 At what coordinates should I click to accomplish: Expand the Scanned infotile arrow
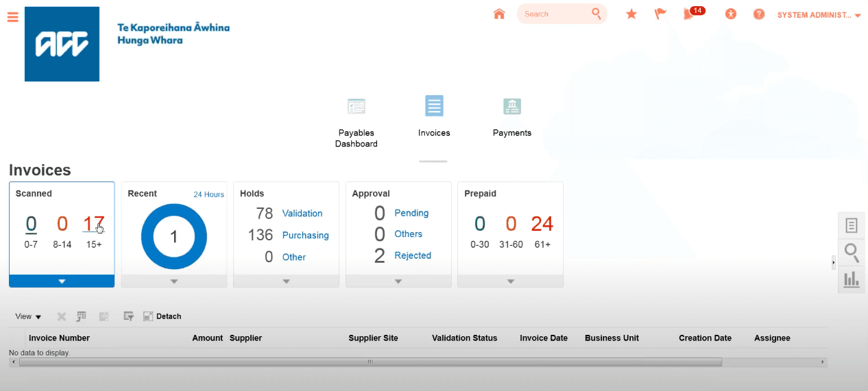click(62, 281)
